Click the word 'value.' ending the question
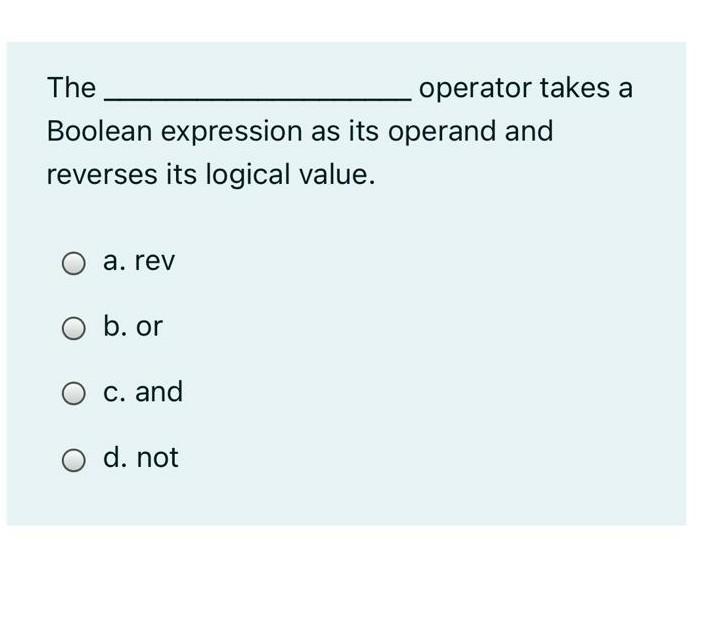The width and height of the screenshot is (716, 618). tap(337, 175)
